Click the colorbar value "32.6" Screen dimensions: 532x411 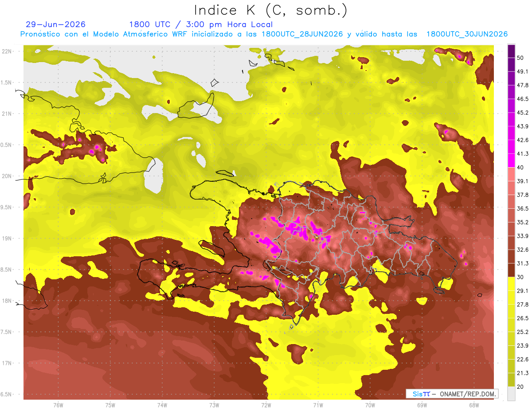coord(523,250)
